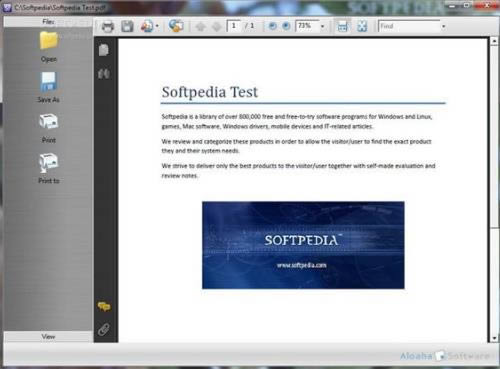
Task: Open the yellow comments panel icon
Action: 104,306
